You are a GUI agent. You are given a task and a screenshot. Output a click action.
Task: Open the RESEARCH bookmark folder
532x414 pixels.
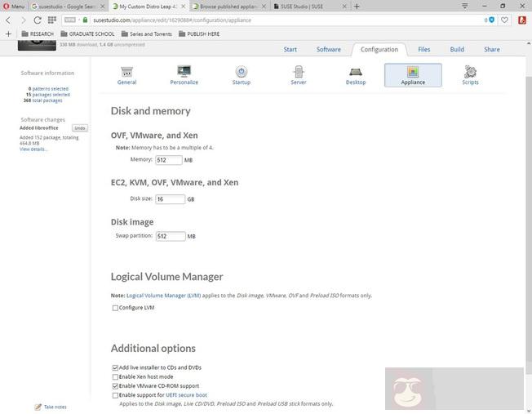pyautogui.click(x=38, y=34)
